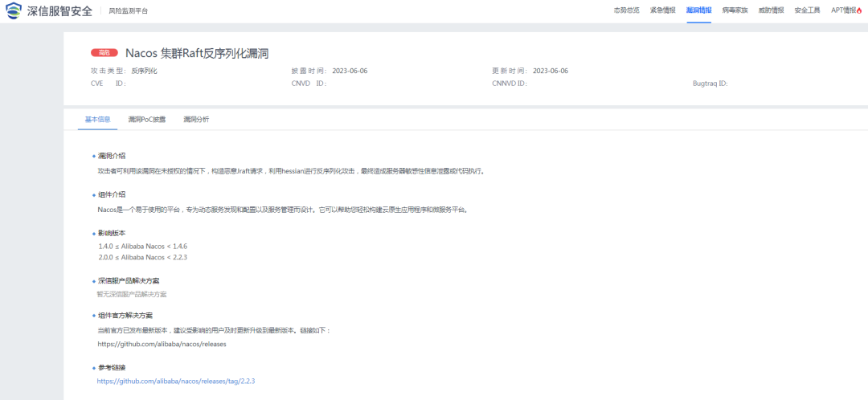
Task: Click the 深信服产品解决方案 section heading
Action: point(129,281)
